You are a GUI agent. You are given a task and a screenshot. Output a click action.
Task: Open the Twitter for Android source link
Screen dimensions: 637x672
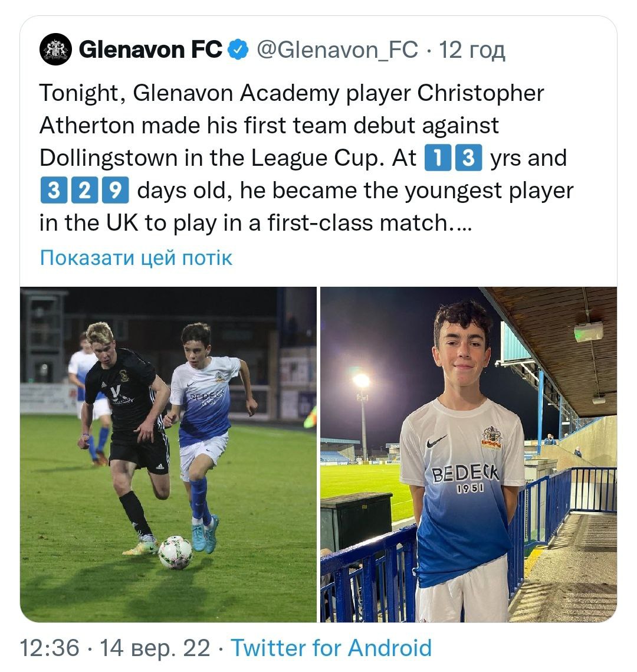click(331, 647)
